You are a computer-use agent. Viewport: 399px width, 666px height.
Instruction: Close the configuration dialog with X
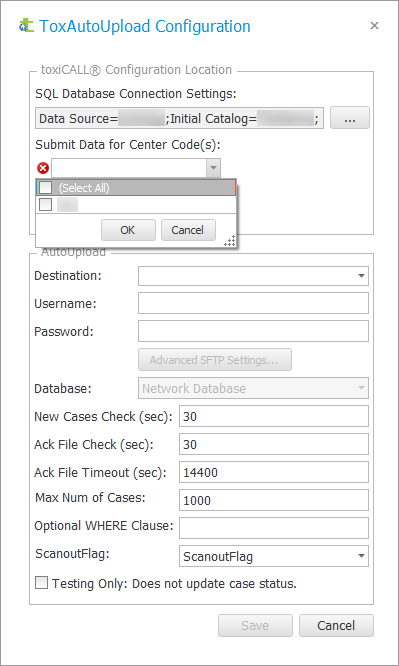[374, 25]
